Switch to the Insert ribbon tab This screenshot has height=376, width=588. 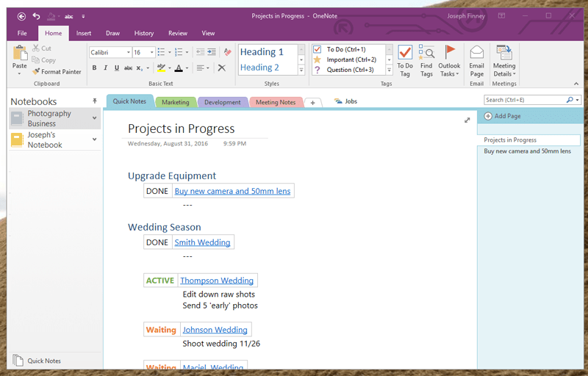pyautogui.click(x=84, y=33)
